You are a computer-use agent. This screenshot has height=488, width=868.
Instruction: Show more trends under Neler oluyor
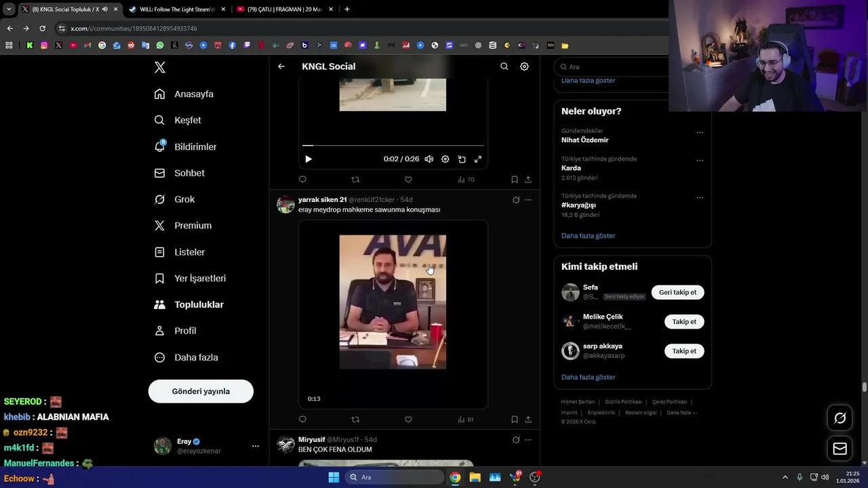(588, 236)
